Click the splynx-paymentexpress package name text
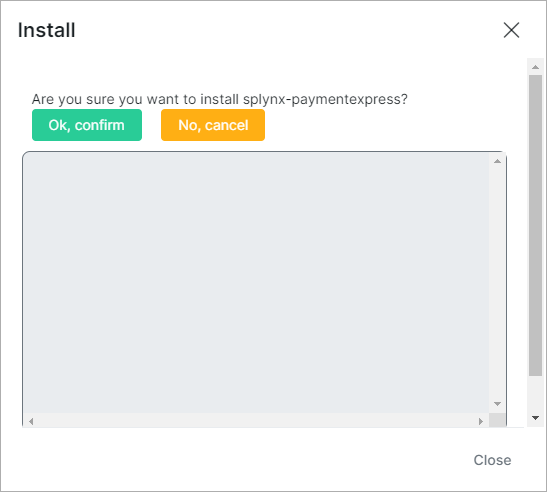This screenshot has height=492, width=547. tap(322, 99)
